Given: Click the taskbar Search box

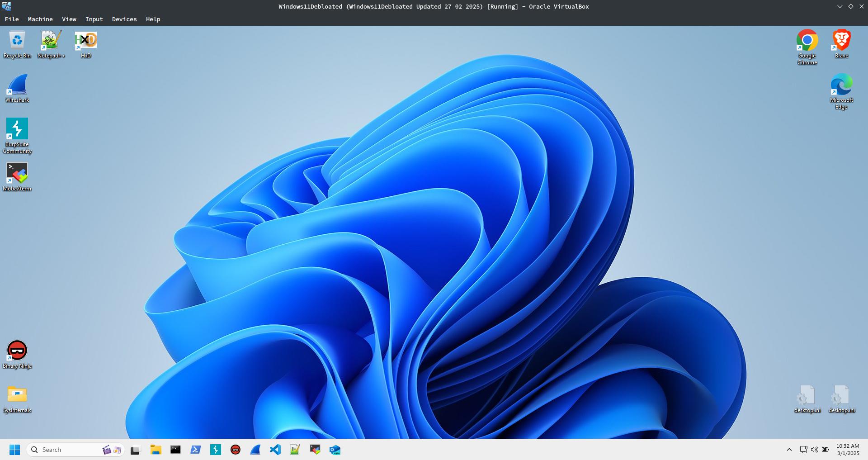Looking at the screenshot, I should (75, 450).
